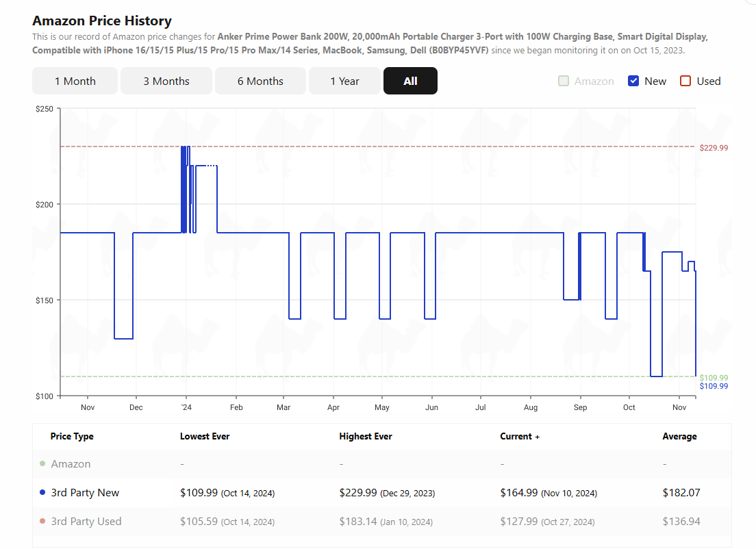The height and width of the screenshot is (549, 756).
Task: Click the Amazon Price History heading
Action: (x=102, y=21)
